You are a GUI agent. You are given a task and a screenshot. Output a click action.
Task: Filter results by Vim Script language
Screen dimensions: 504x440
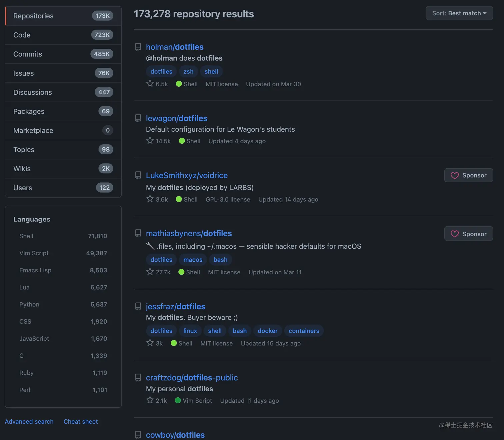pos(63,253)
